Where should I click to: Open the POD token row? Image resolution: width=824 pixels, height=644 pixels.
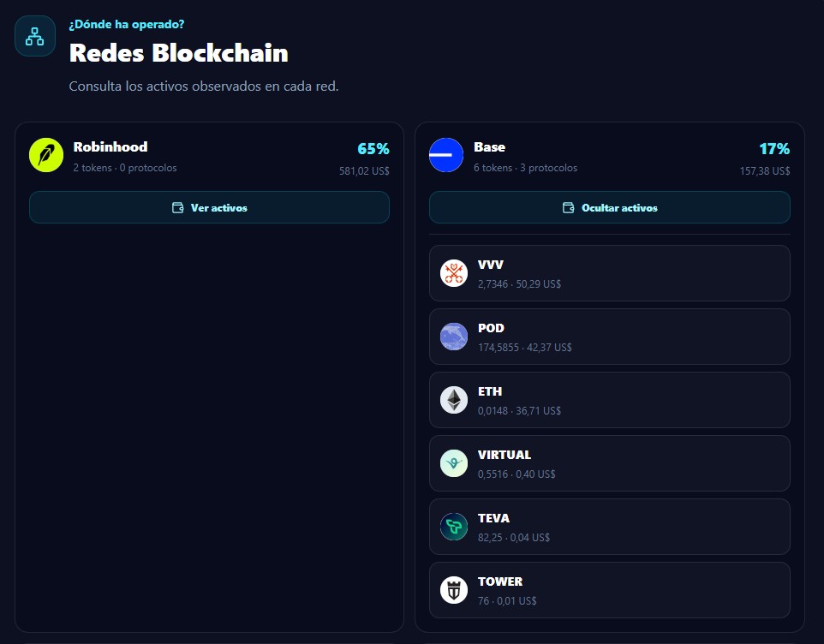pos(610,337)
